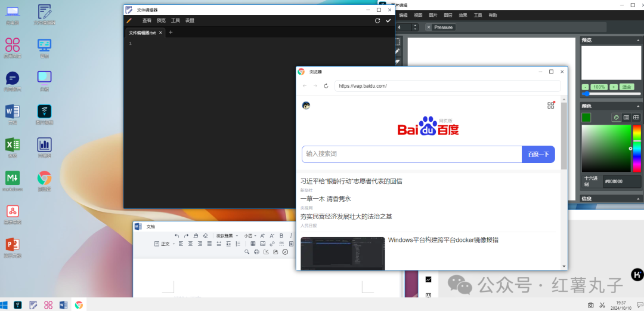Click hex color field #008000

click(x=621, y=181)
